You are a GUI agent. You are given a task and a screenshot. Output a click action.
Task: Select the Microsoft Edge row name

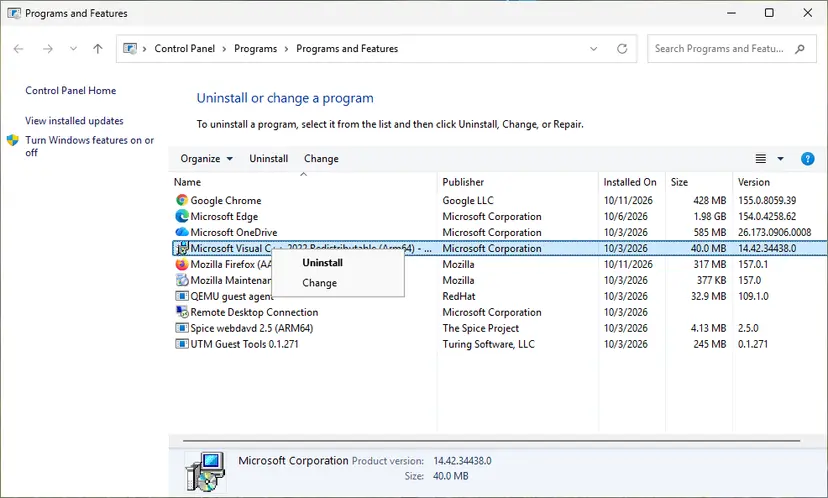(x=224, y=216)
